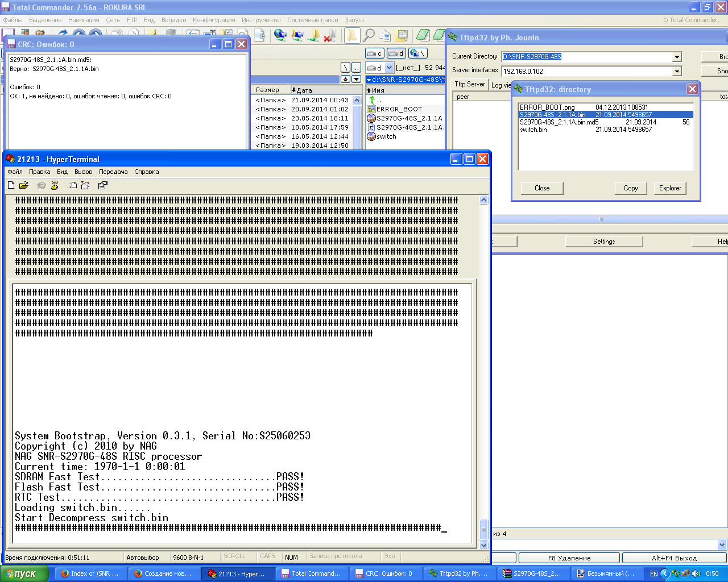Click HyperTerminal Send file toolbar icon
The width and height of the screenshot is (728, 582).
pyautogui.click(x=72, y=185)
